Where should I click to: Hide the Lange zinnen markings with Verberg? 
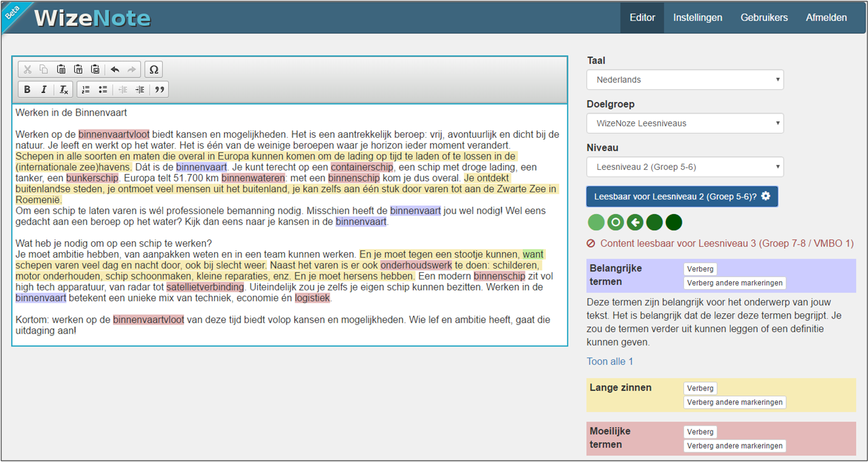700,388
